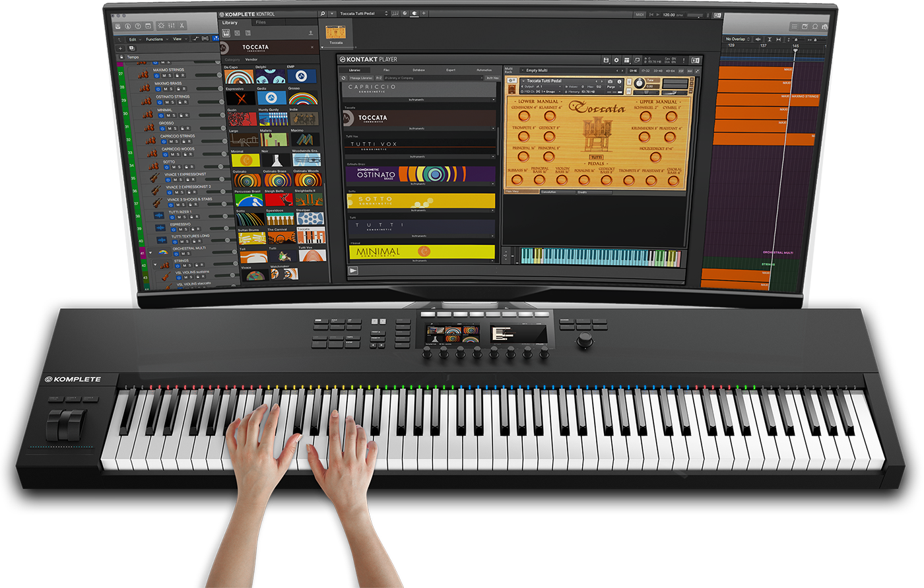The image size is (924, 588).
Task: Select the piano-keys instruments icon in Komplete Kontrol
Action: coord(226,32)
